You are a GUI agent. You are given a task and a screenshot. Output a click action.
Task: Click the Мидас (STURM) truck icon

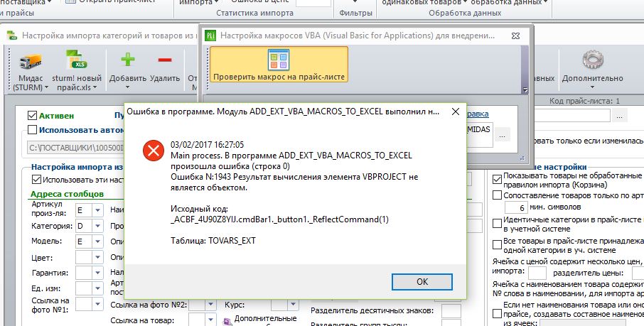[x=31, y=61]
